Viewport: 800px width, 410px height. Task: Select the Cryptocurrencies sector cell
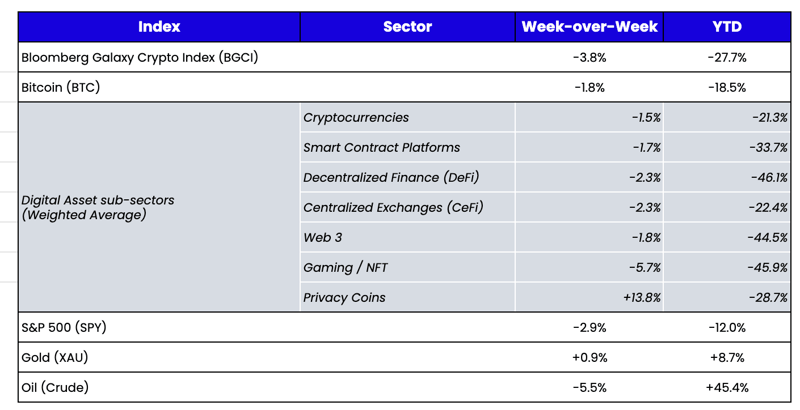pos(356,118)
